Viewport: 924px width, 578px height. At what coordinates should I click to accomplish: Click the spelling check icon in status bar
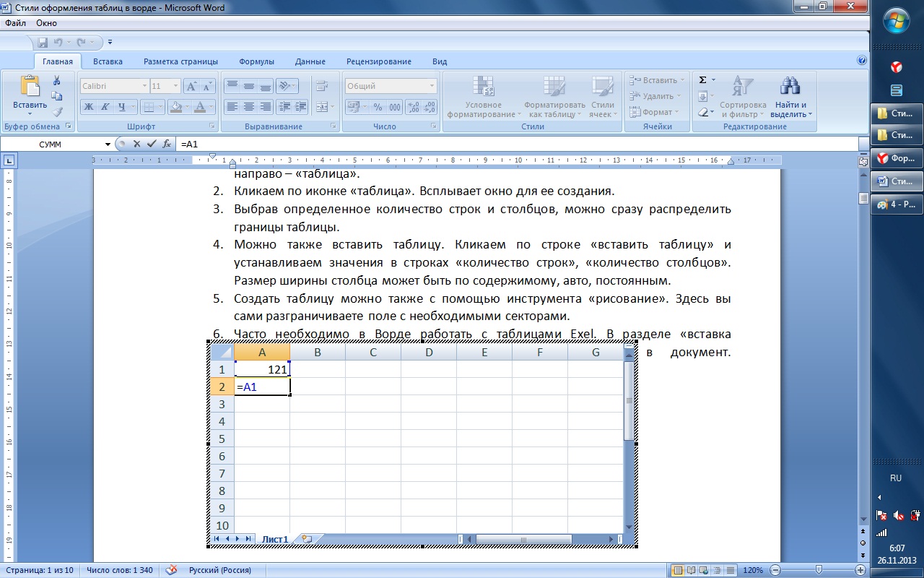pyautogui.click(x=171, y=570)
